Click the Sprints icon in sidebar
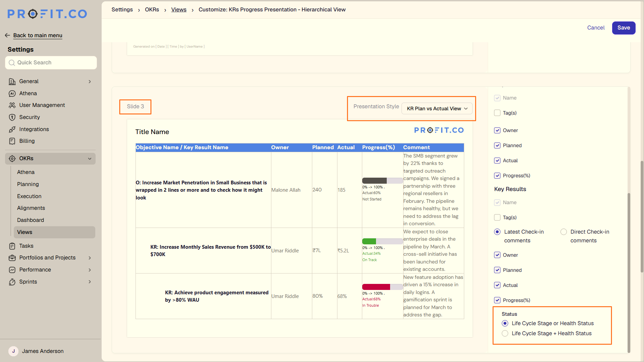 (x=12, y=282)
